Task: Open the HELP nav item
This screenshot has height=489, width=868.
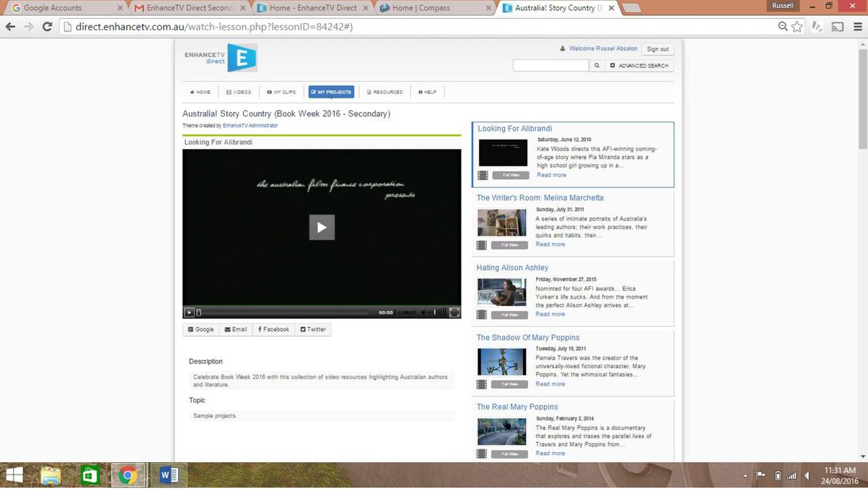Action: click(x=427, y=92)
